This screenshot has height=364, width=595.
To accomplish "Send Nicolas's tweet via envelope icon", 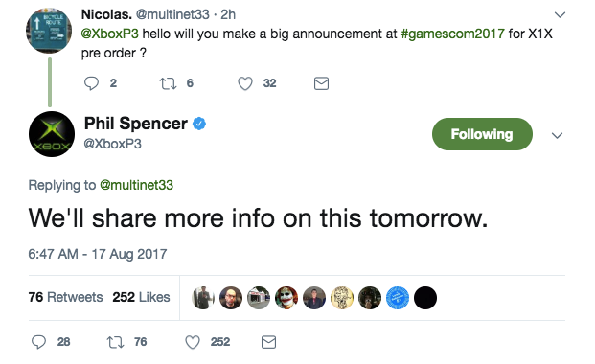I will click(321, 83).
